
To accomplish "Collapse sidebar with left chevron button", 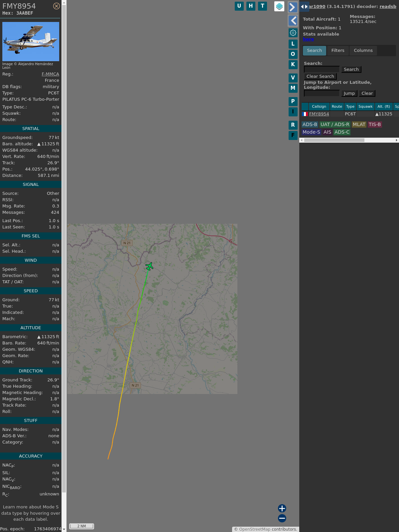I will (293, 21).
